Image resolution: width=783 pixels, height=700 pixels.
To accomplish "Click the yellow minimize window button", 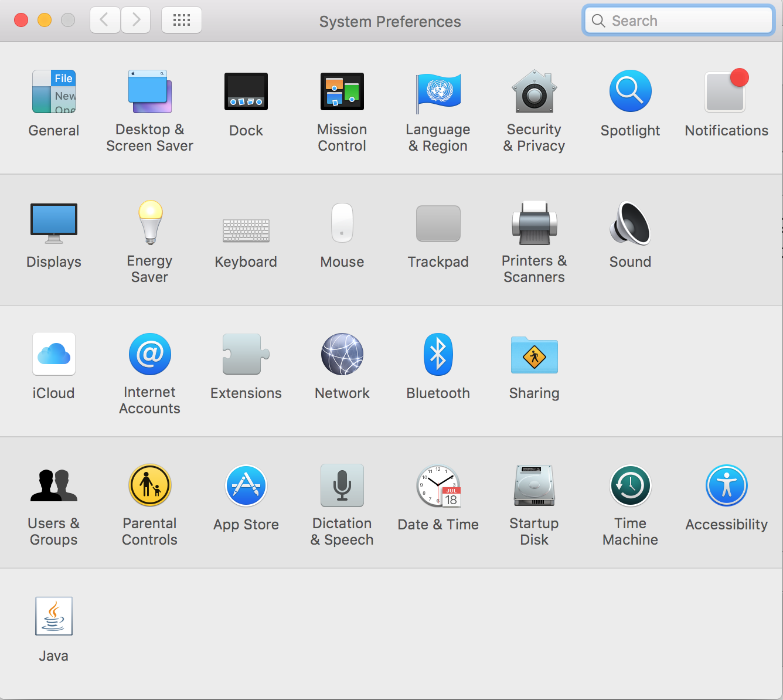I will (x=45, y=20).
